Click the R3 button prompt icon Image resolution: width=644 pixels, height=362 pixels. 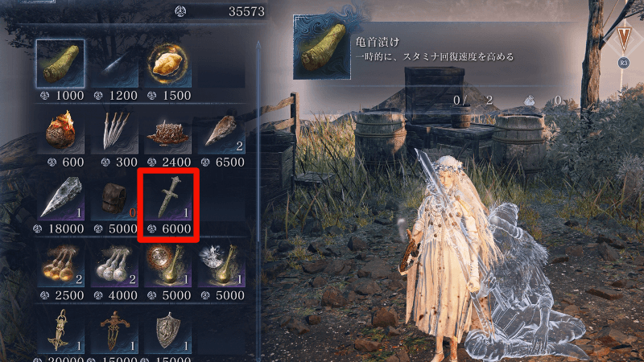point(623,63)
